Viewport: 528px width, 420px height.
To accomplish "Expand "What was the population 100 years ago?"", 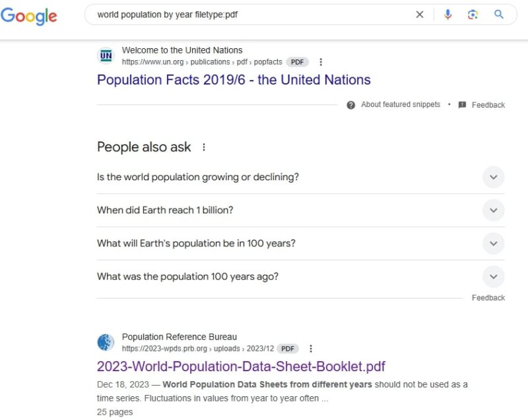I will (300, 277).
